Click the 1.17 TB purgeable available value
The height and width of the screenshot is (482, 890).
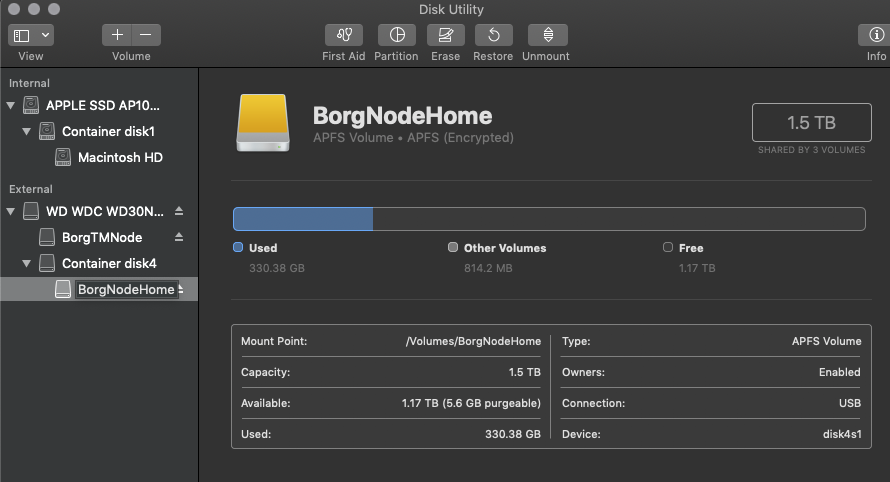click(x=471, y=403)
